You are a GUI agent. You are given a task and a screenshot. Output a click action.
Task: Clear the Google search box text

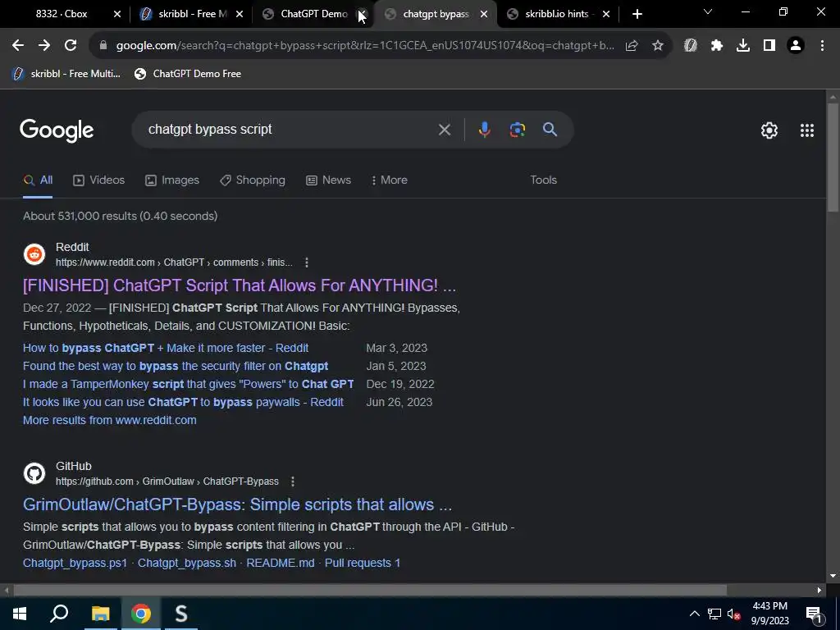pos(444,130)
